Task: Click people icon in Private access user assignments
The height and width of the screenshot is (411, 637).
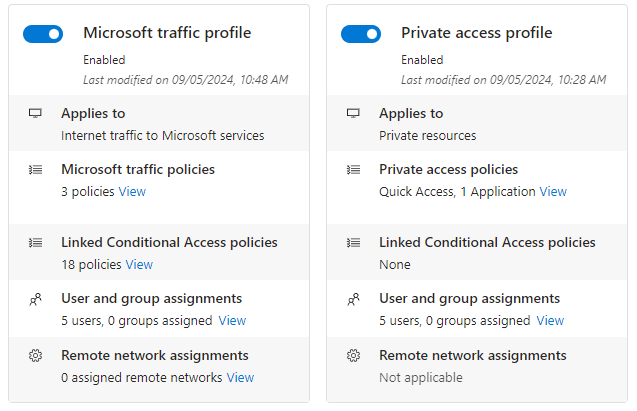Action: (353, 299)
